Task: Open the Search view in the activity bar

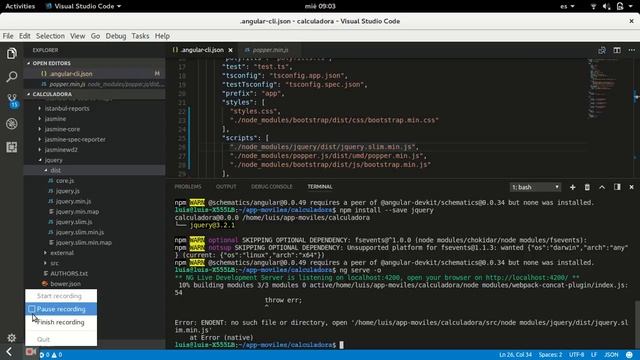Action: pos(12,76)
